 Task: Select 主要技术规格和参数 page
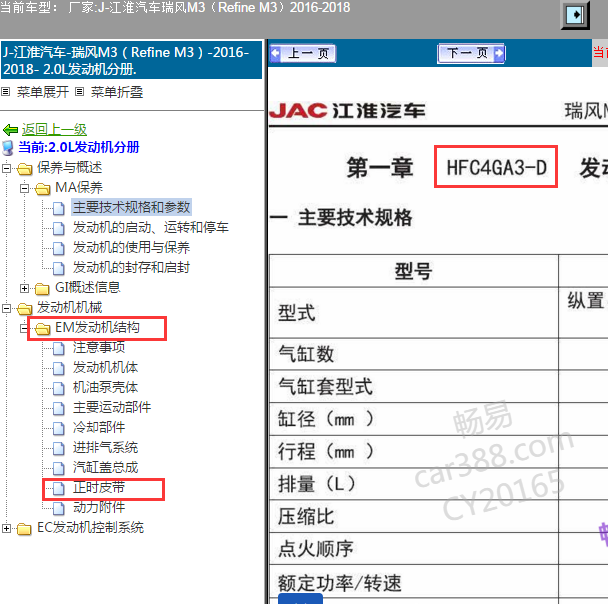pyautogui.click(x=131, y=207)
